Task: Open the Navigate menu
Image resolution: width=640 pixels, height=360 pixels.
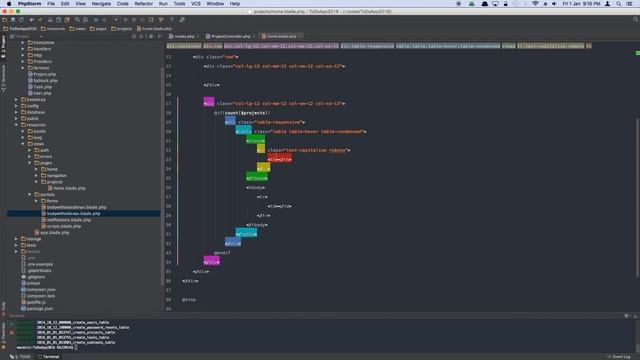Action: pyautogui.click(x=101, y=4)
